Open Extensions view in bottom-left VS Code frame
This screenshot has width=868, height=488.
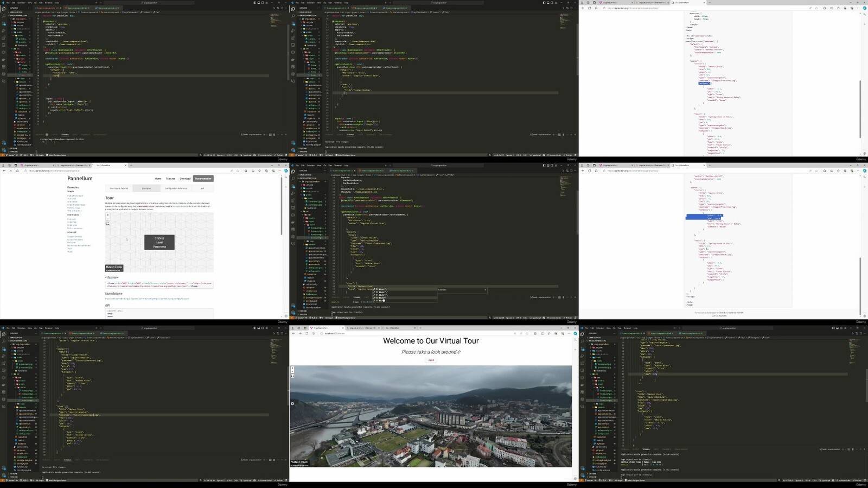[x=4, y=363]
